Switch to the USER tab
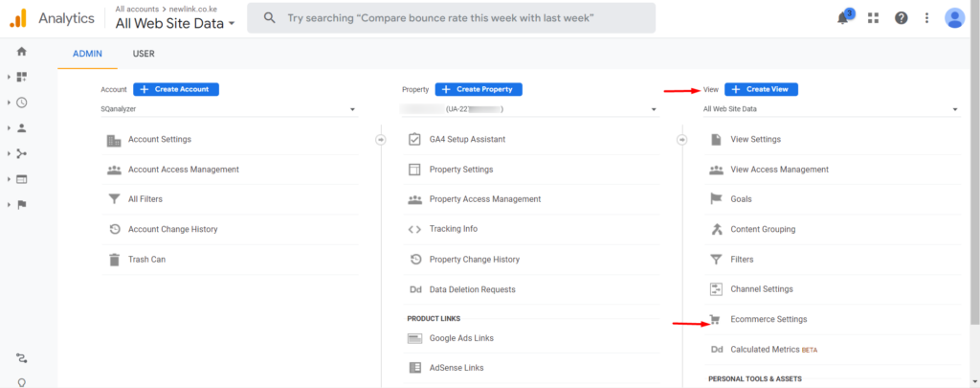The width and height of the screenshot is (980, 388). point(144,54)
